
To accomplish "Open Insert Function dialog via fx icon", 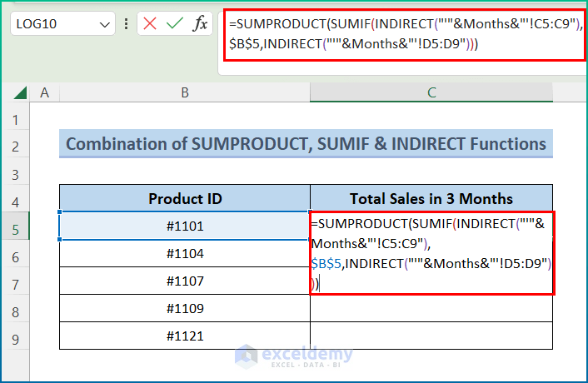I will tap(200, 24).
